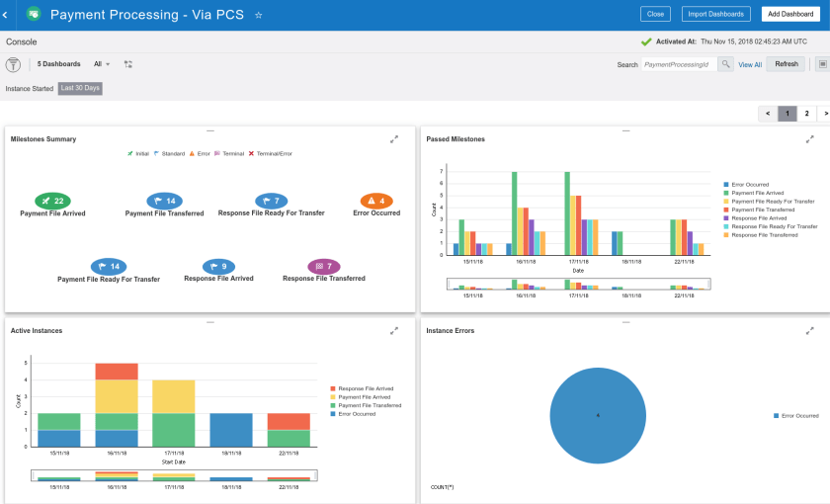
Task: Click the back arrow in the header
Action: [x=5, y=15]
